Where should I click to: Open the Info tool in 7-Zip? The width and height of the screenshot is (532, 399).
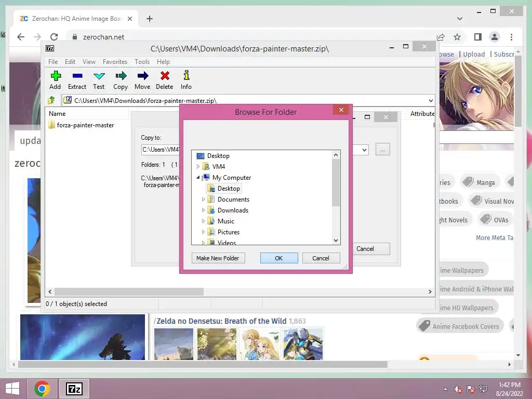186,81
